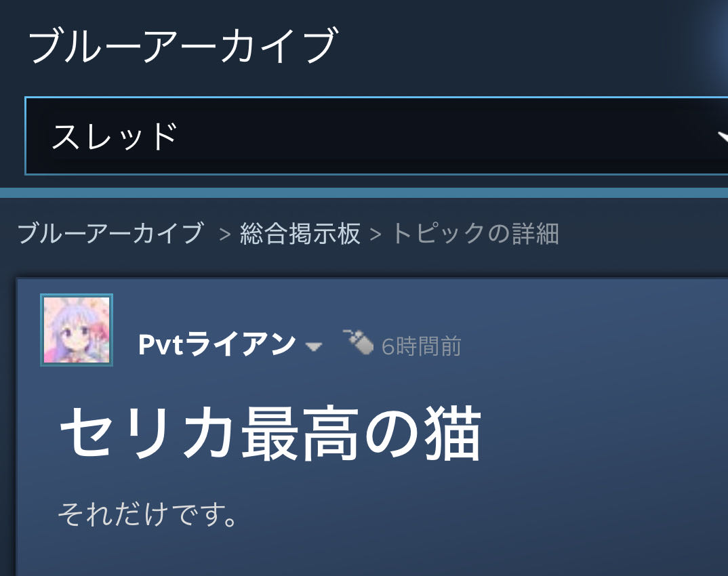Open 総合掲示板 breadcrumb link
This screenshot has width=728, height=576.
[300, 233]
